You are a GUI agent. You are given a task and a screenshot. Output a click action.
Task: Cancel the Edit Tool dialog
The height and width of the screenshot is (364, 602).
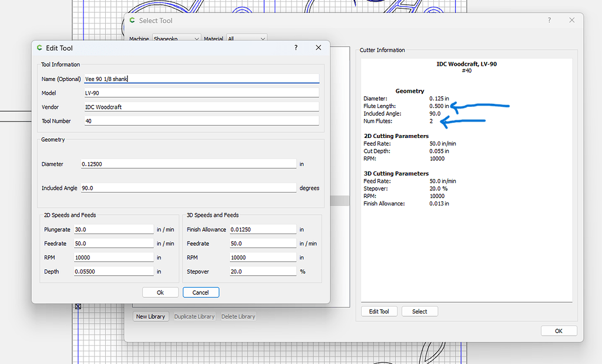click(x=200, y=292)
